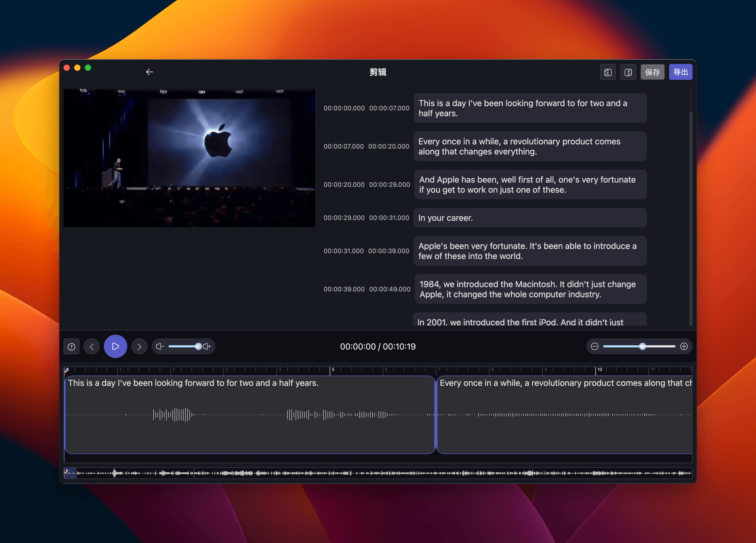Click end time 00:00:39.000 of fifth row
756x543 pixels.
pyautogui.click(x=389, y=251)
